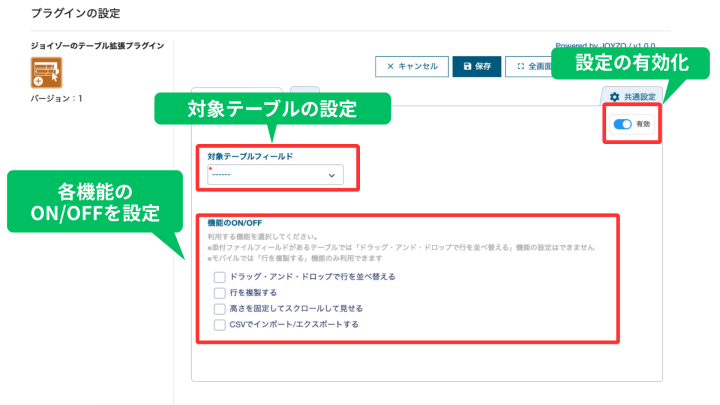Screen dimensions: 720x405
Task: Click the gear icon in 共通設定 tab
Action: [614, 96]
